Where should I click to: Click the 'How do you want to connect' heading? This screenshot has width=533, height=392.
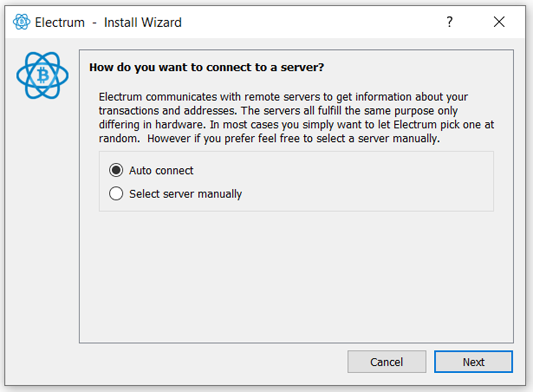pos(206,68)
